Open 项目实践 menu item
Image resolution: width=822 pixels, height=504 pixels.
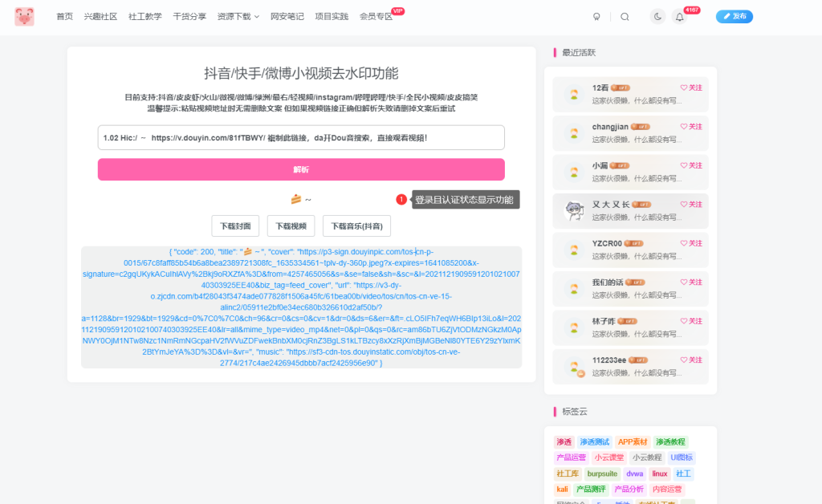click(x=332, y=17)
